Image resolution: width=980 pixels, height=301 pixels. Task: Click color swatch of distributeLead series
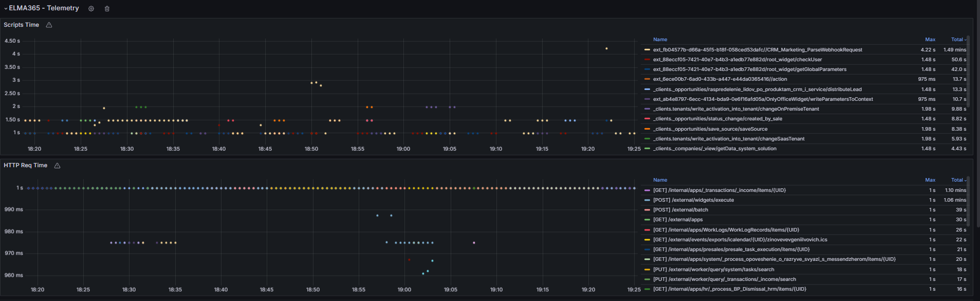click(647, 90)
